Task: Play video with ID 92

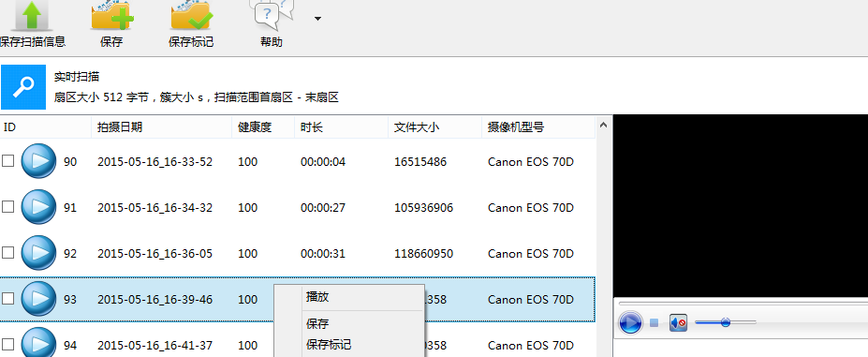Action: click(x=38, y=253)
